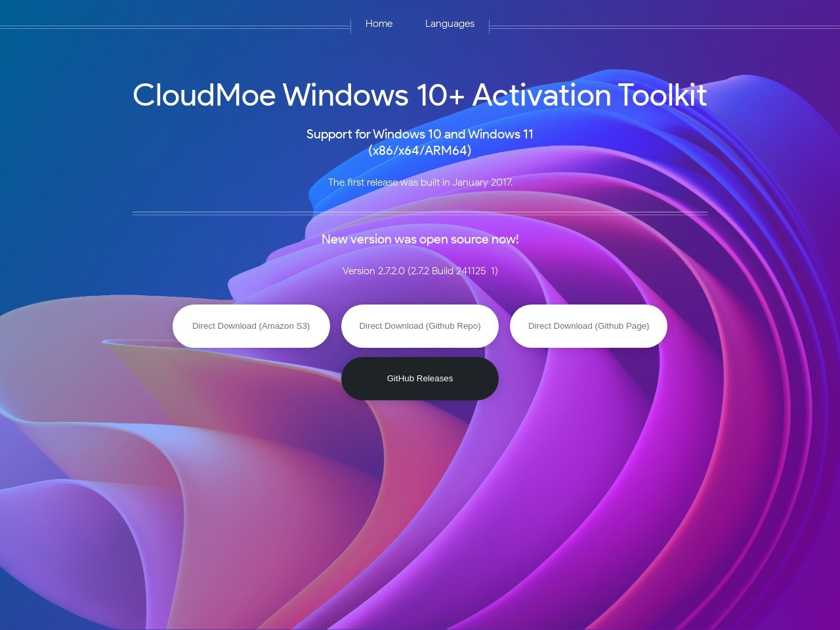The height and width of the screenshot is (630, 840).
Task: Select the version 2.7.2.0 build text
Action: point(420,271)
